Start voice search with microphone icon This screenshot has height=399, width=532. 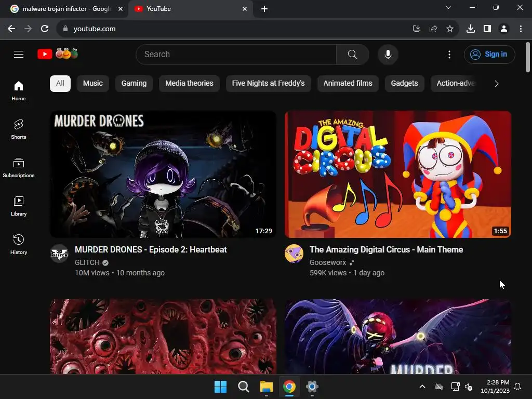(388, 54)
